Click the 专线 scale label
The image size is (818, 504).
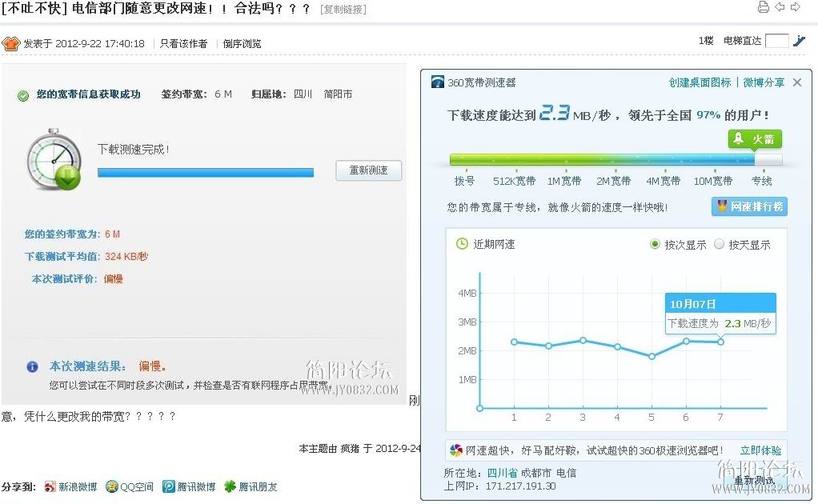coord(762,181)
